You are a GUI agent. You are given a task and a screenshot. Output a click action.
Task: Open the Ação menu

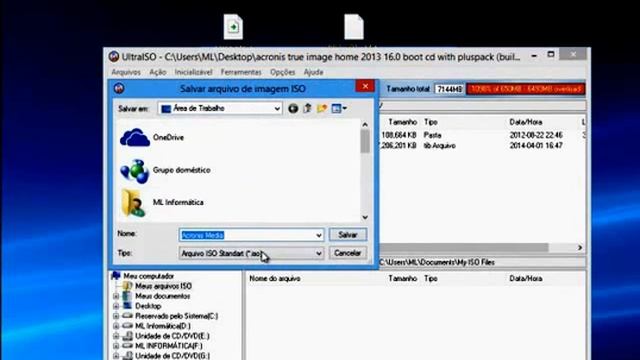[158, 72]
